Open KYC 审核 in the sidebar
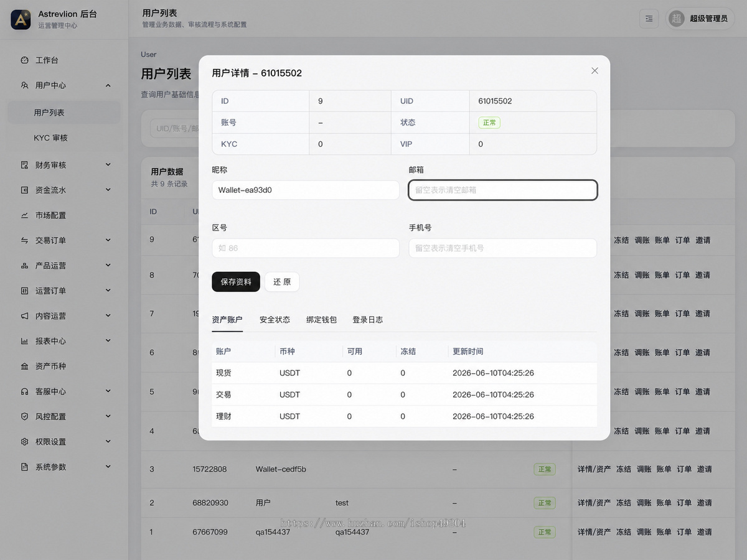 pos(63,138)
